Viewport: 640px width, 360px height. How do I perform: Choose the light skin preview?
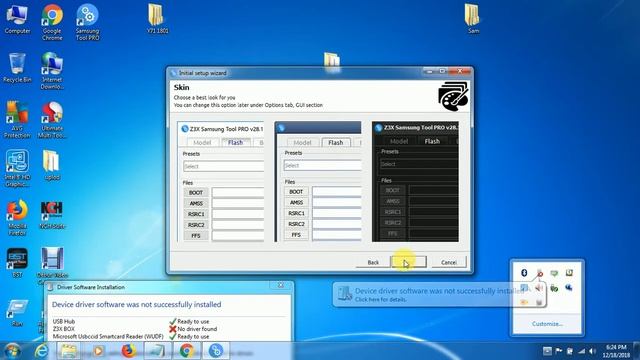click(220, 182)
